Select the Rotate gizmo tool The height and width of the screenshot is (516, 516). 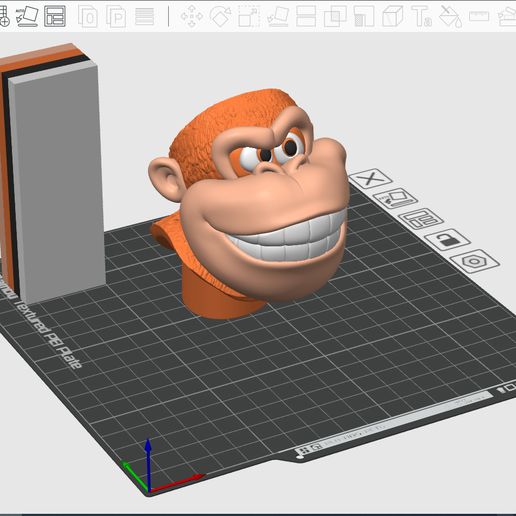(221, 16)
